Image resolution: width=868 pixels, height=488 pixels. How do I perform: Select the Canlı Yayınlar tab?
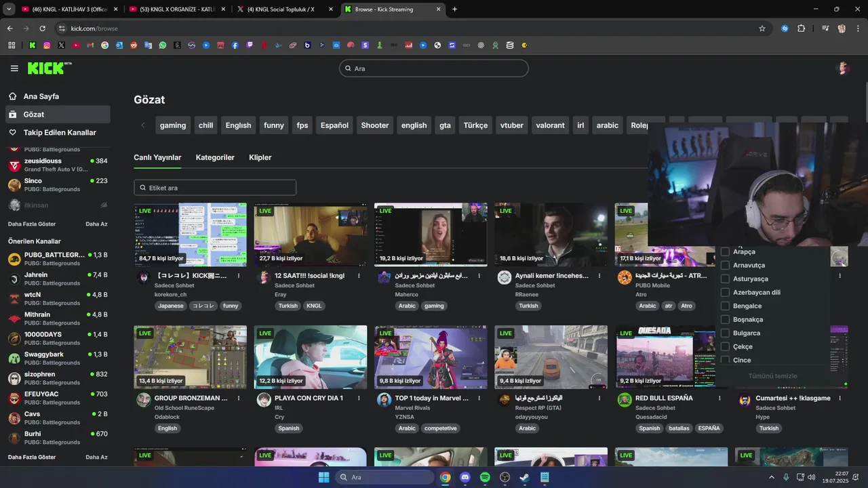[x=157, y=157]
